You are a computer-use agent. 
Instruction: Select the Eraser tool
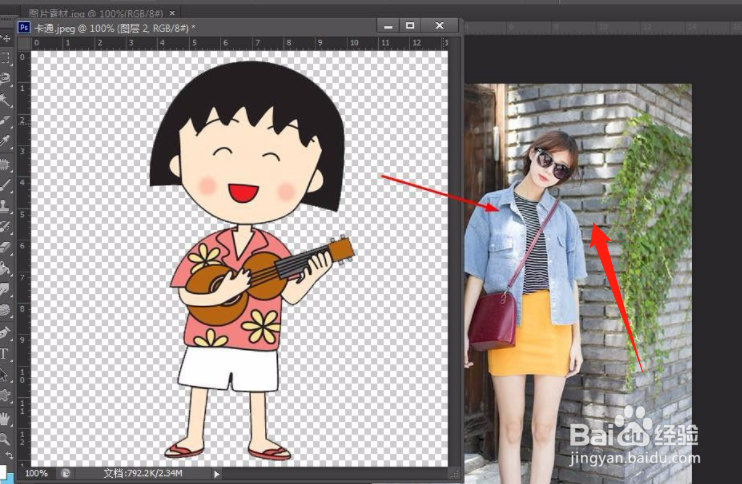pyautogui.click(x=5, y=247)
